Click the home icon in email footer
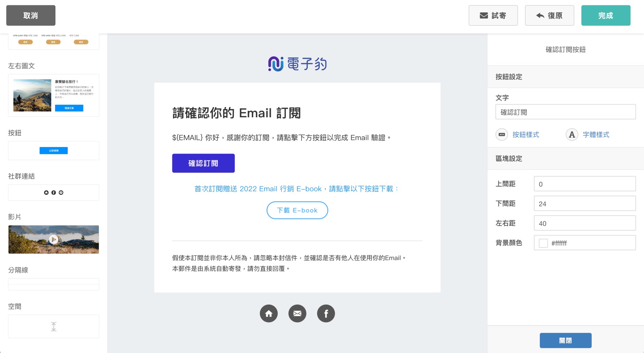 tap(269, 314)
